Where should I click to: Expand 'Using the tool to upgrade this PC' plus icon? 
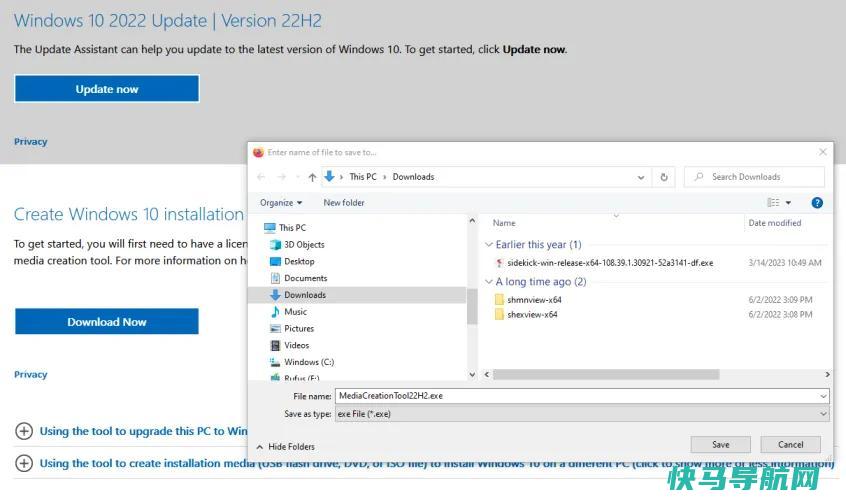click(24, 431)
